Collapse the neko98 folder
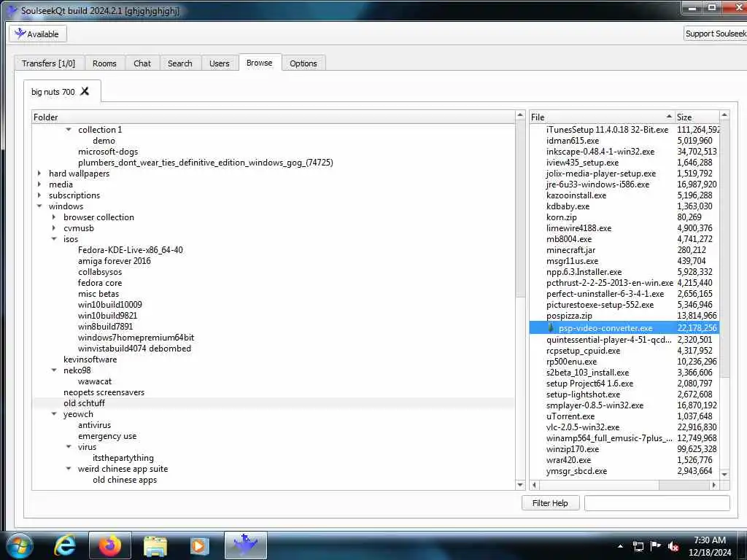Viewport: 747px width, 560px height. [x=54, y=370]
